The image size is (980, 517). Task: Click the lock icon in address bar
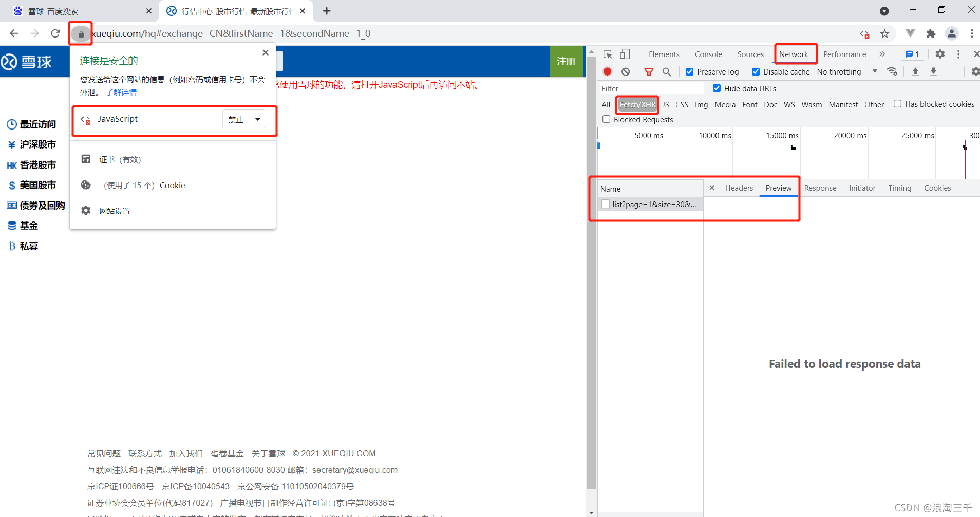(x=81, y=34)
